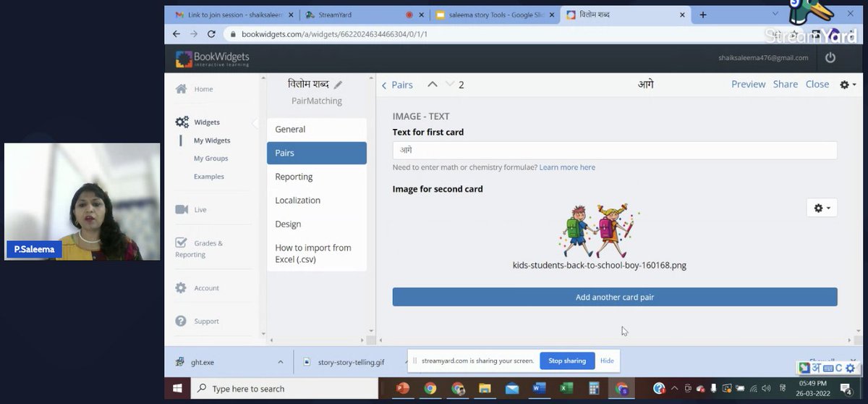Click the Windows search box
This screenshot has width=868, height=404.
[286, 389]
